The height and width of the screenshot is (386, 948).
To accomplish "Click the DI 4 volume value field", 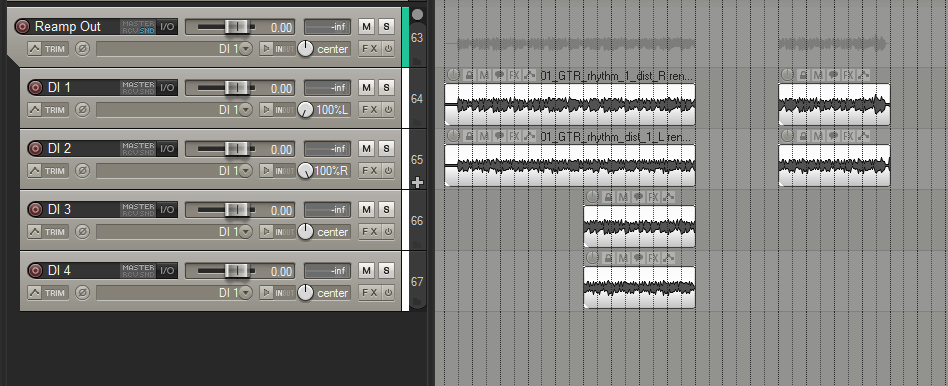I will [281, 271].
